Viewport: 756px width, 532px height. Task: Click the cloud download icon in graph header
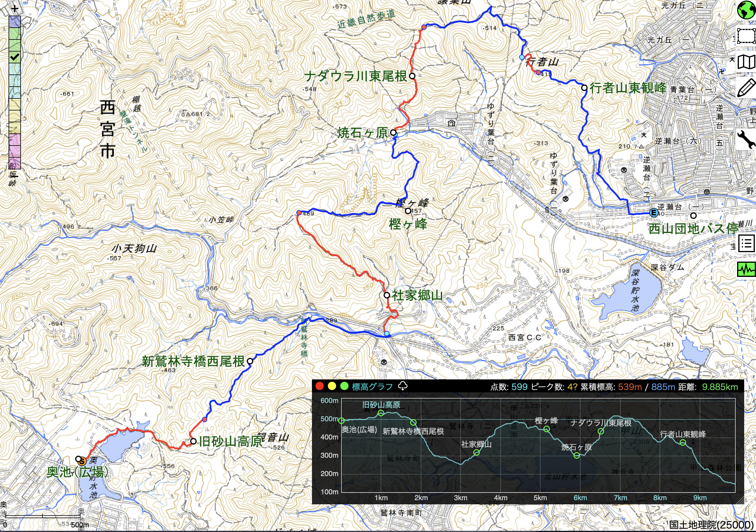coord(403,386)
